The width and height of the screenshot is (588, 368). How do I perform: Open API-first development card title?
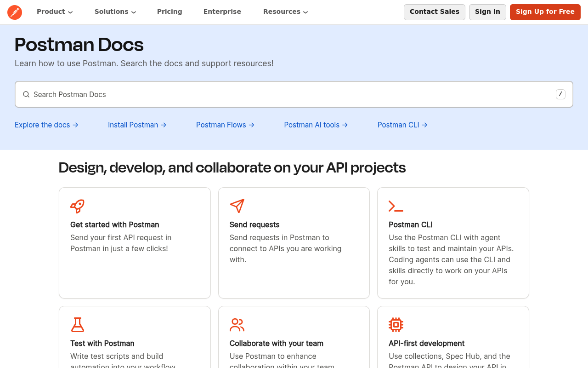coord(427,343)
